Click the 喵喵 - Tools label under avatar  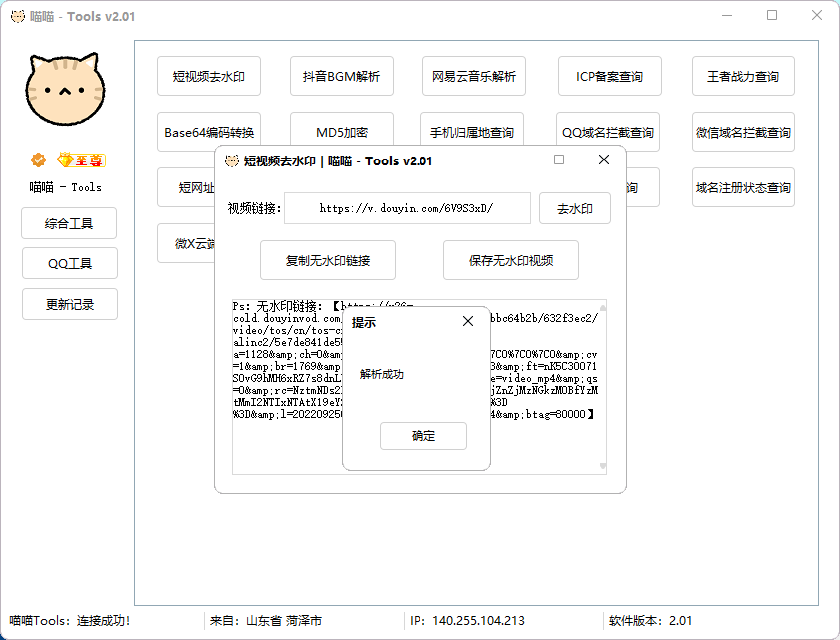(66, 187)
